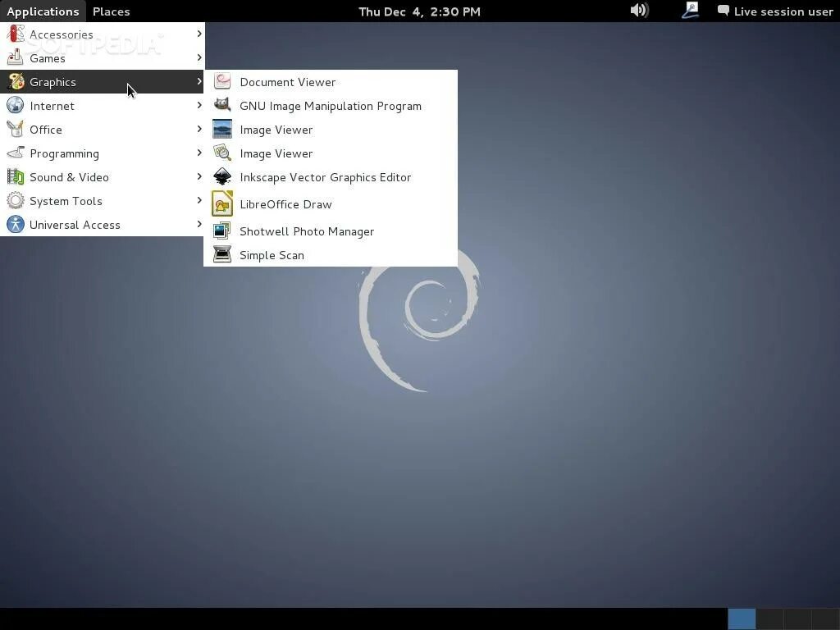This screenshot has height=630, width=840.
Task: Expand the Sound & Video submenu arrow
Action: pyautogui.click(x=199, y=176)
